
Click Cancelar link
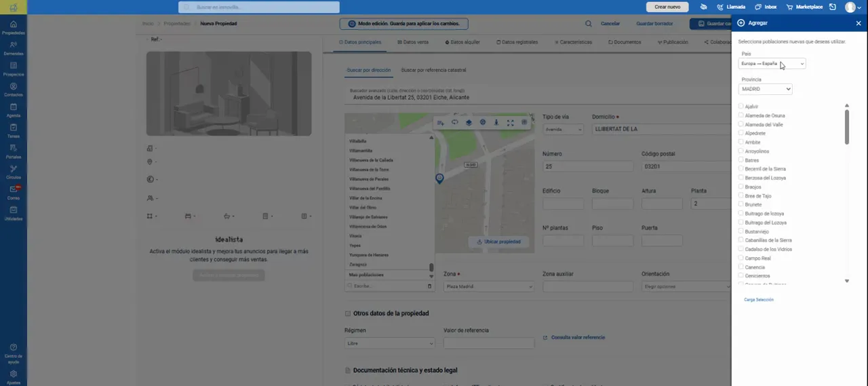point(610,24)
